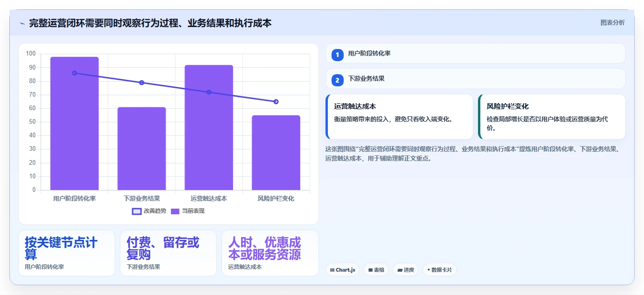Image resolution: width=644 pixels, height=295 pixels.
Task: Click trend line point above 用户阶段转化率
Action: coord(75,73)
